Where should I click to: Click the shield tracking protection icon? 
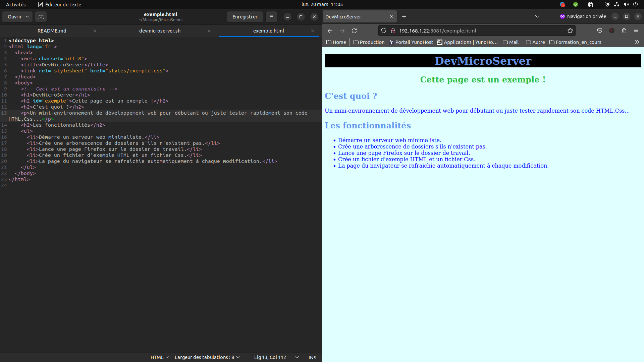tap(384, 31)
